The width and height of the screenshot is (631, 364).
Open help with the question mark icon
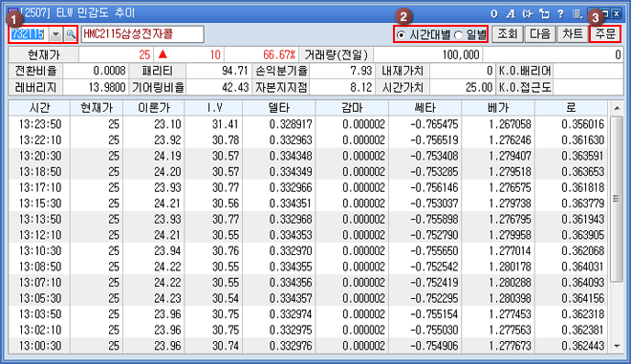tap(560, 14)
